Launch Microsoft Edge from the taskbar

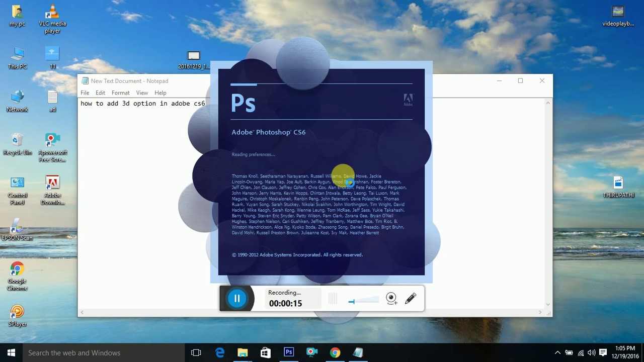(220, 353)
